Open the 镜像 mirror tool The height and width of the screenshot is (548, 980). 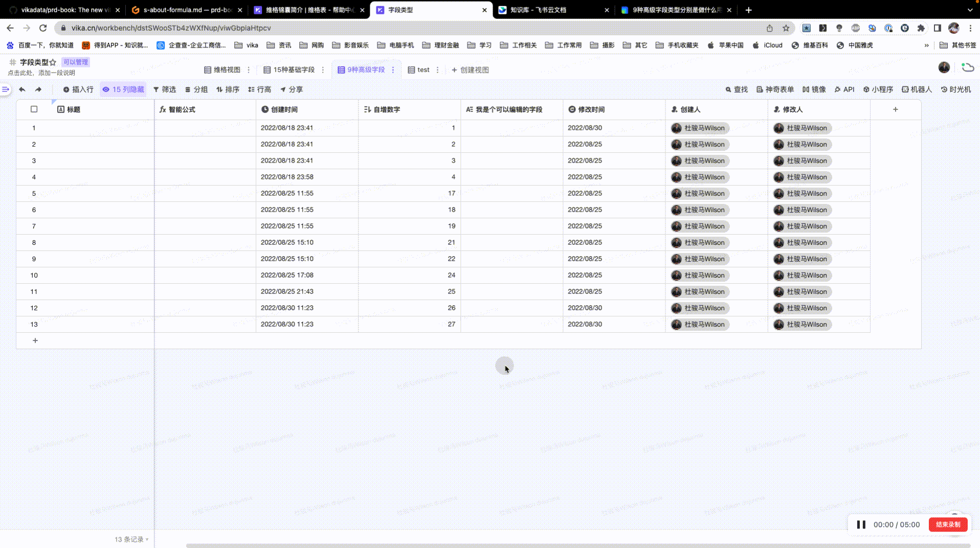814,89
